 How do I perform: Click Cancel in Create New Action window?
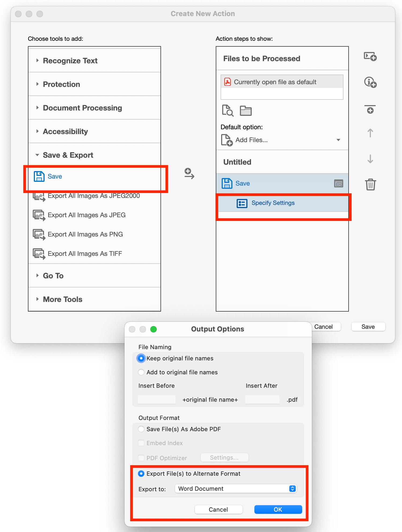[324, 327]
